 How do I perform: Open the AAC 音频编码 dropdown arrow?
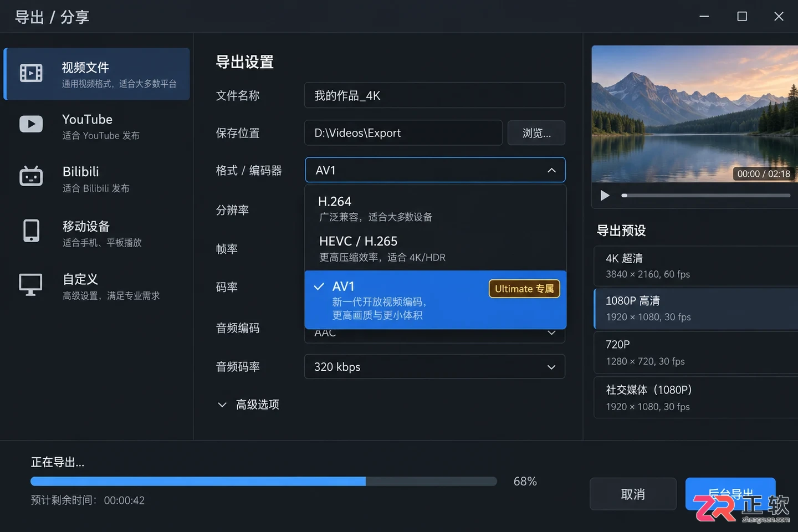tap(551, 332)
